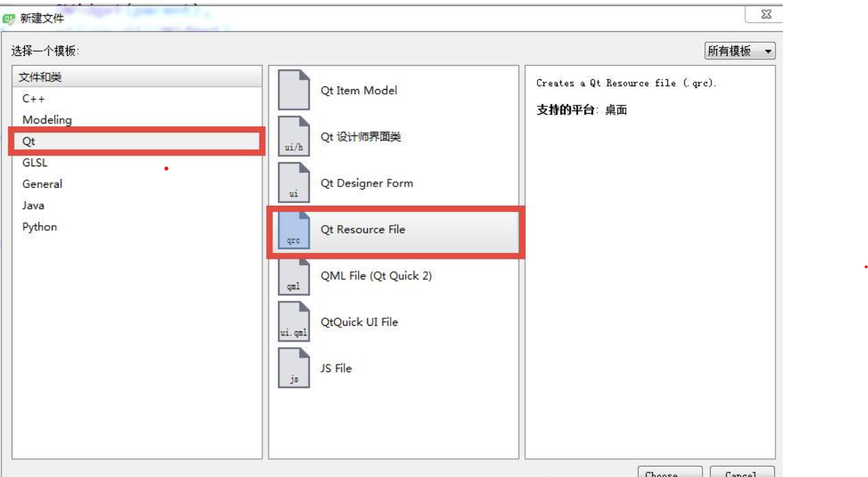The image size is (868, 477).
Task: Choose the Qt 设计师界面类 template label
Action: [x=361, y=137]
